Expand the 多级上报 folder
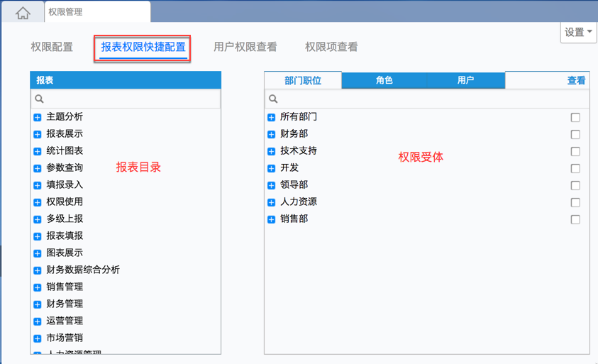Image resolution: width=598 pixels, height=364 pixels. click(x=38, y=219)
